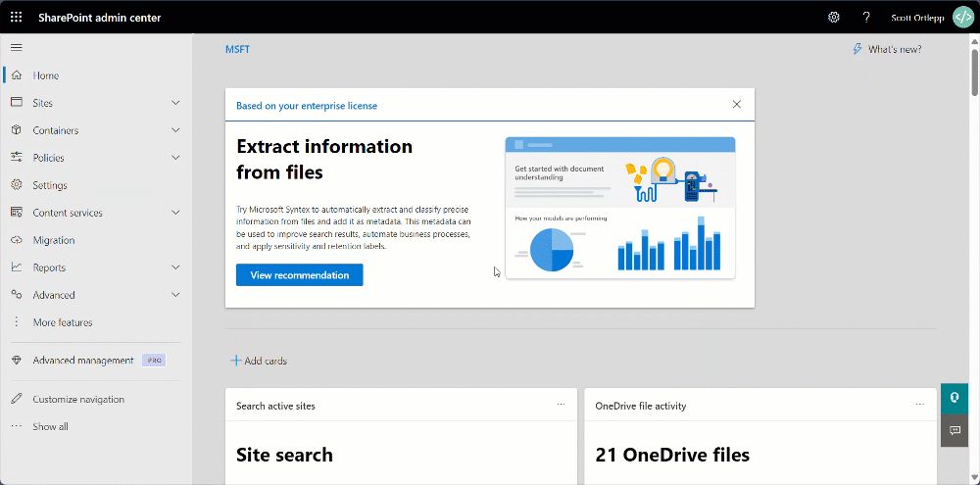Viewport: 980px width, 485px height.
Task: Click the Advanced gears icon
Action: [x=17, y=295]
